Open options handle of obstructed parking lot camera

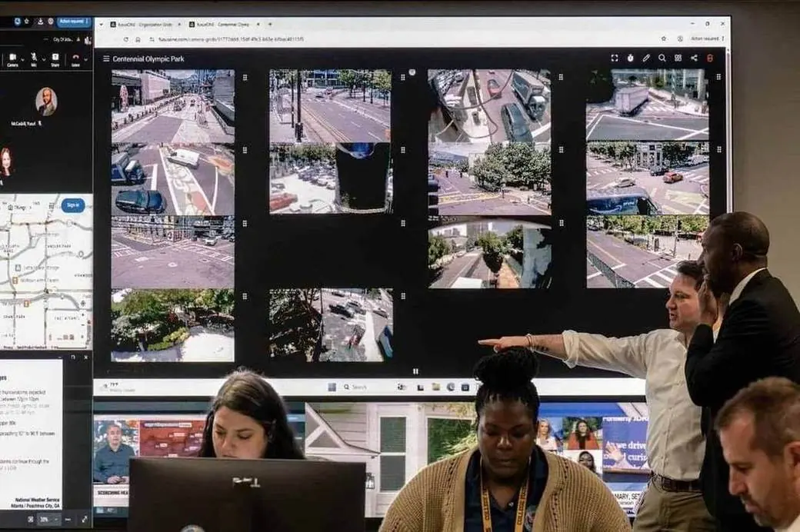(403, 151)
